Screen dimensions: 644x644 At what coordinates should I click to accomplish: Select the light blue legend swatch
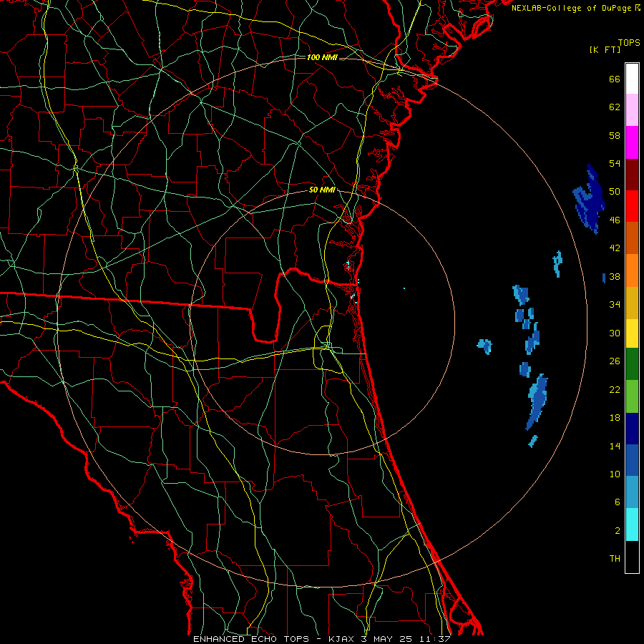(x=632, y=492)
